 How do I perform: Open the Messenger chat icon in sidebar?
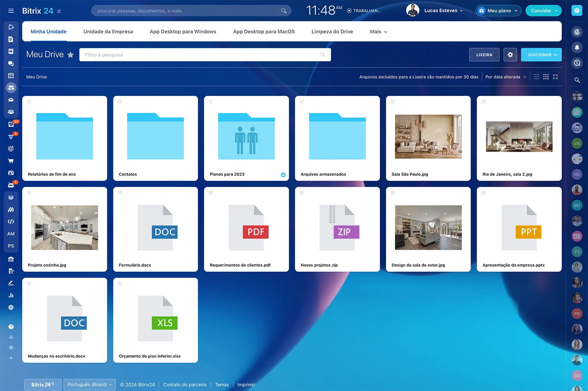(11, 63)
